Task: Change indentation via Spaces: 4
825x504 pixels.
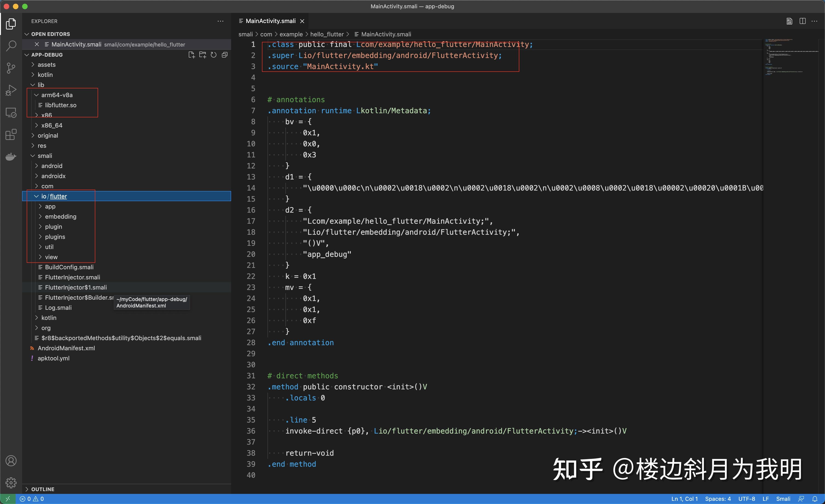Action: pos(718,499)
